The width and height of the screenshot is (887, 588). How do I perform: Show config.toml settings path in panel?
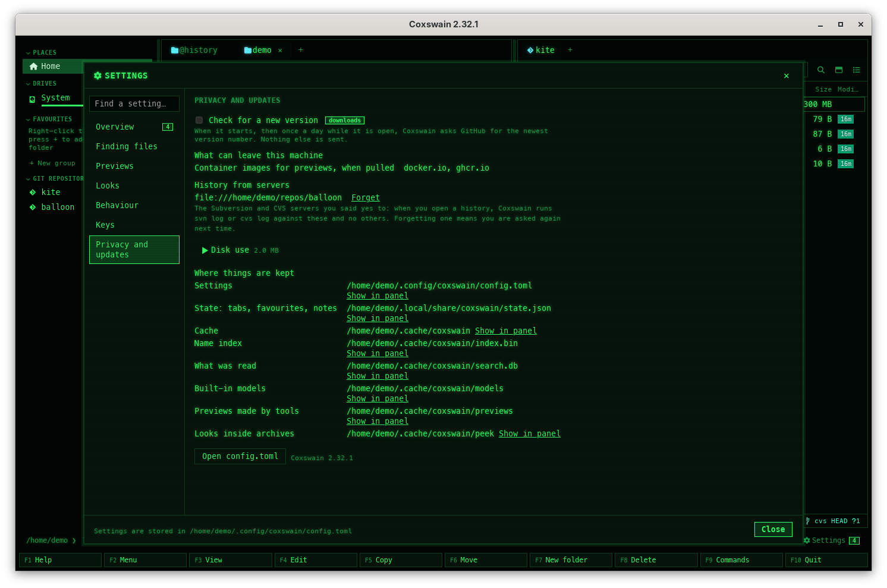(378, 296)
